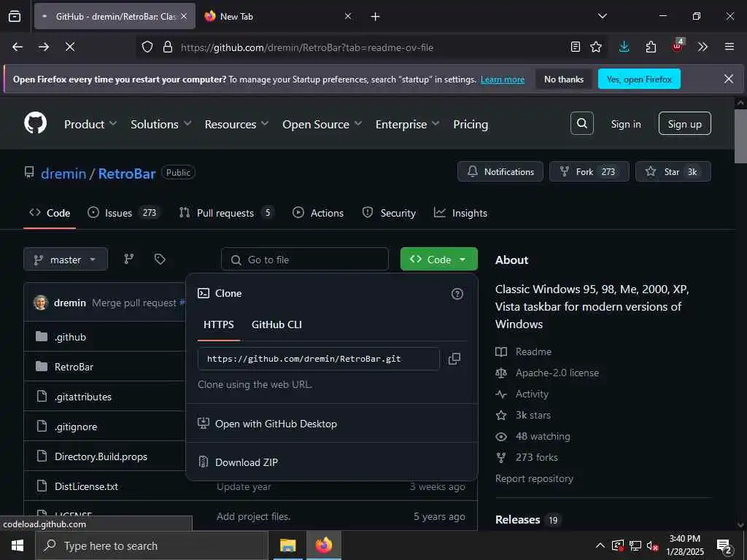Image resolution: width=747 pixels, height=560 pixels.
Task: Click the Firefox View icon in tab bar
Action: pyautogui.click(x=15, y=16)
